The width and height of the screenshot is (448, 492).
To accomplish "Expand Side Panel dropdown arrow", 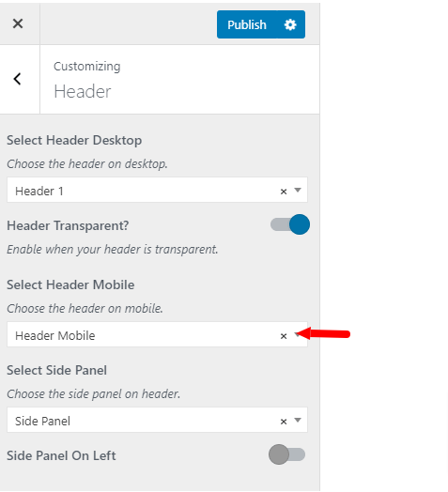I will [298, 420].
